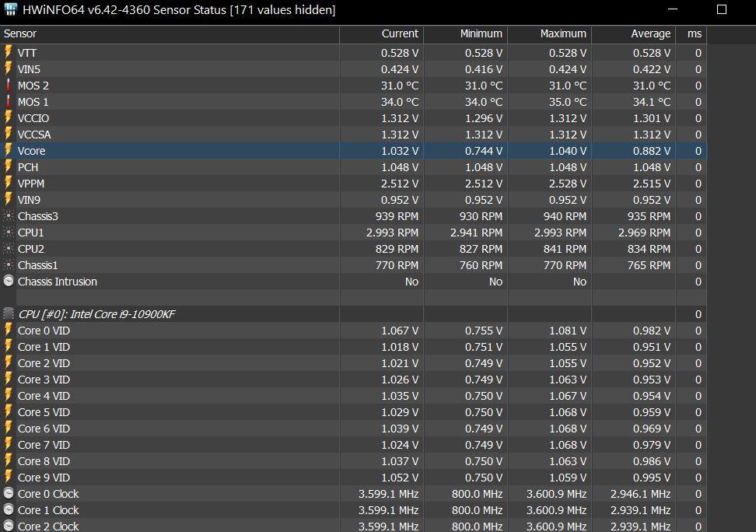Image resolution: width=756 pixels, height=532 pixels.
Task: Click the voltage icon beside Core 7 VID
Action: coord(9,444)
